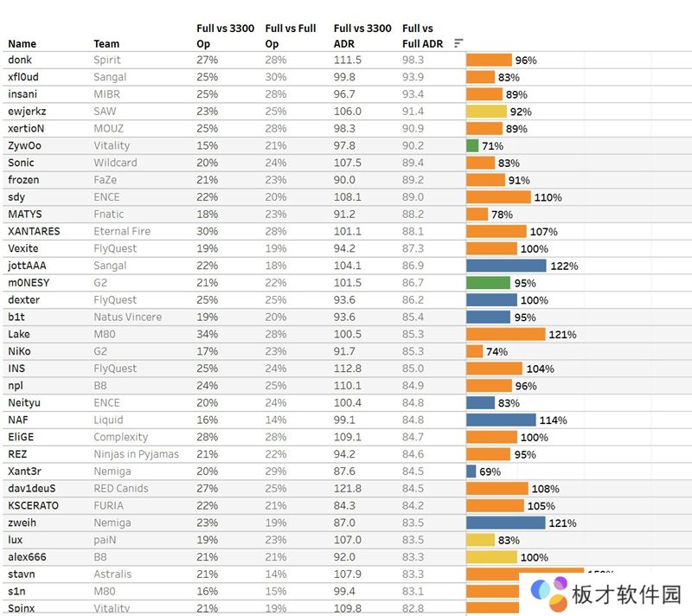This screenshot has height=616, width=692.
Task: Select the Ninjas in Pyjamas team cell
Action: (x=136, y=454)
